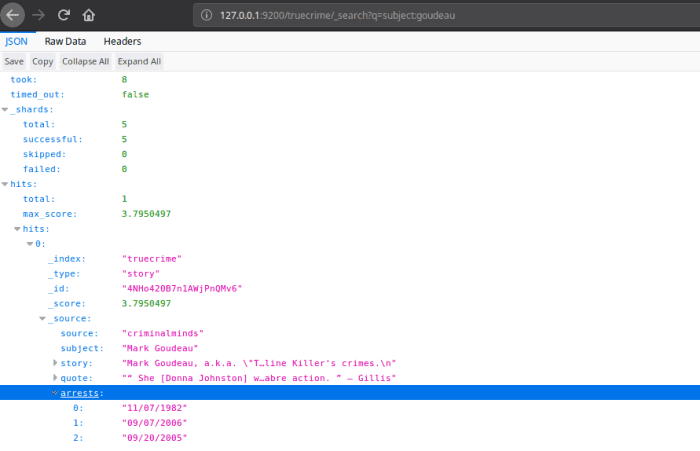The width and height of the screenshot is (700, 451).
Task: Select the JSON tab
Action: (16, 41)
